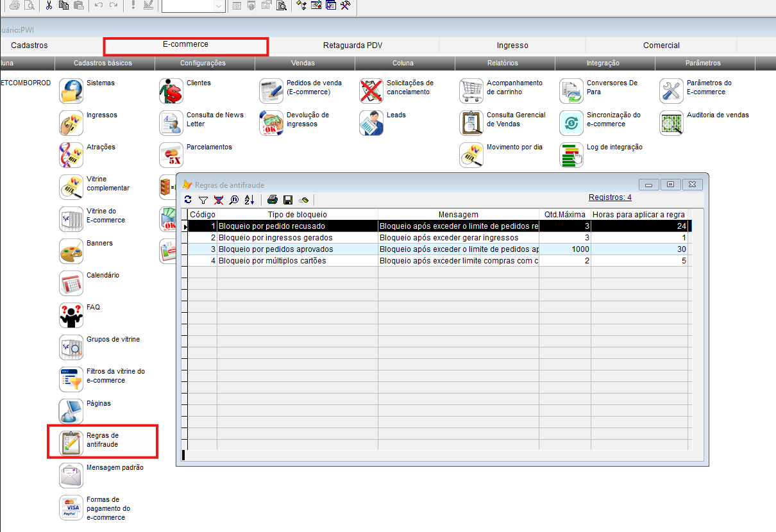Image resolution: width=776 pixels, height=532 pixels.
Task: Switch to the Comercial tab
Action: click(x=661, y=46)
